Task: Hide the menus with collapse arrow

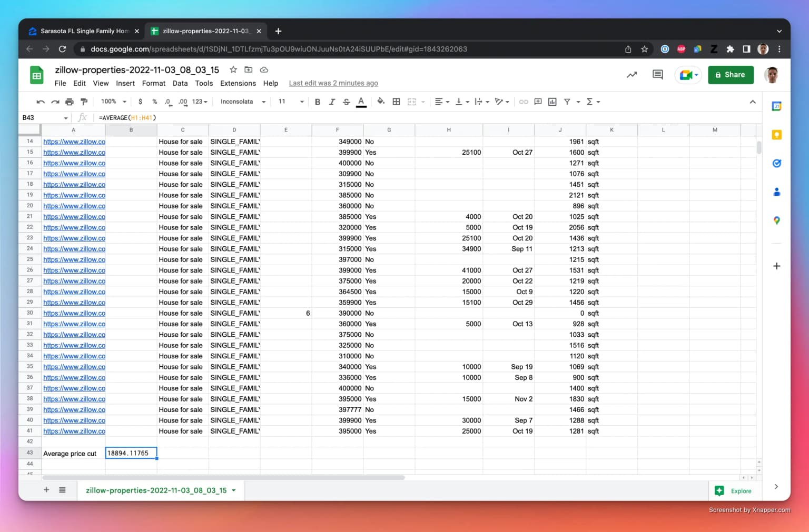Action: point(753,102)
